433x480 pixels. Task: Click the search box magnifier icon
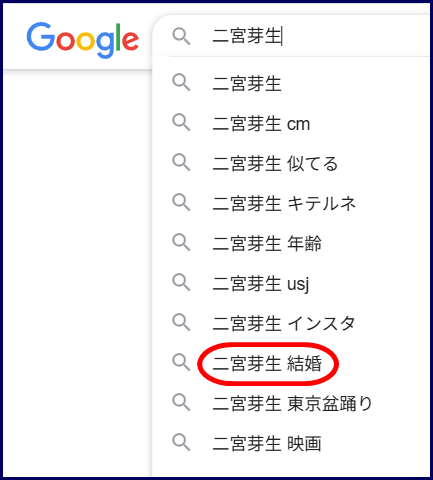point(181,36)
